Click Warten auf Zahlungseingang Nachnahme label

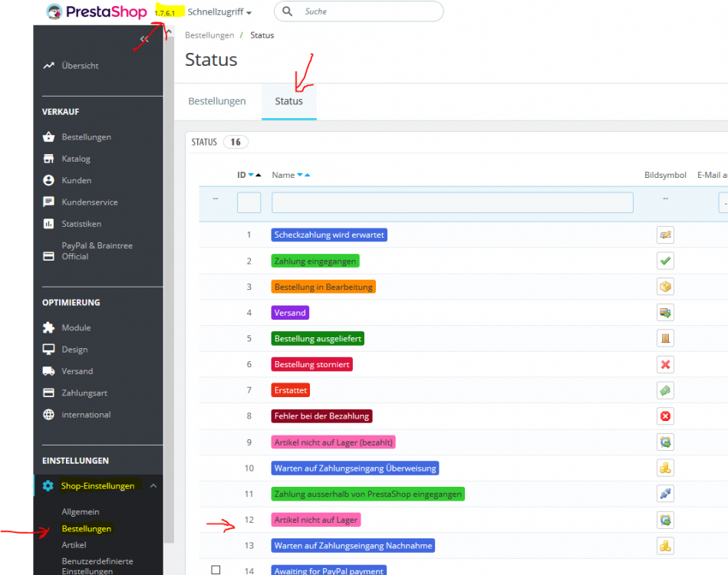[353, 546]
